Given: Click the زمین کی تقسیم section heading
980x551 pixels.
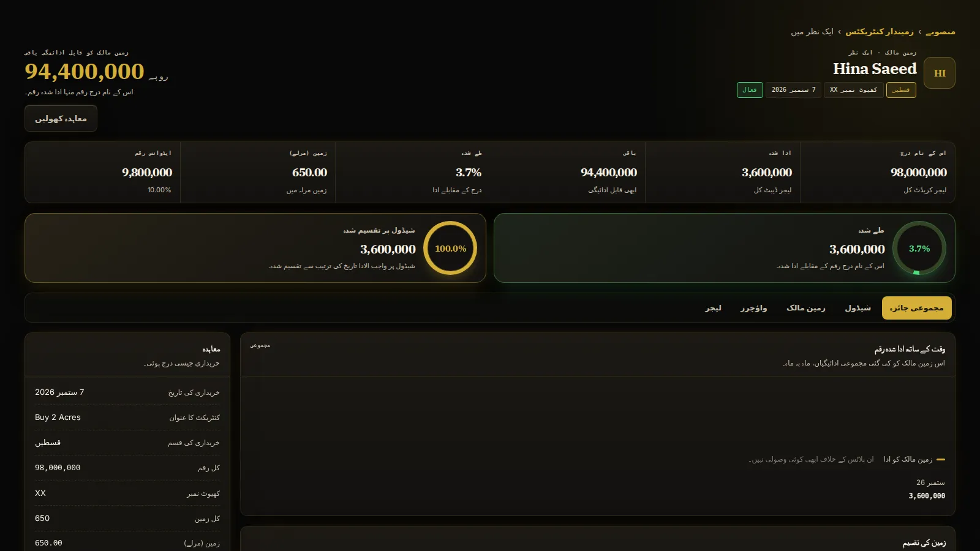Looking at the screenshot, I should pyautogui.click(x=924, y=543).
